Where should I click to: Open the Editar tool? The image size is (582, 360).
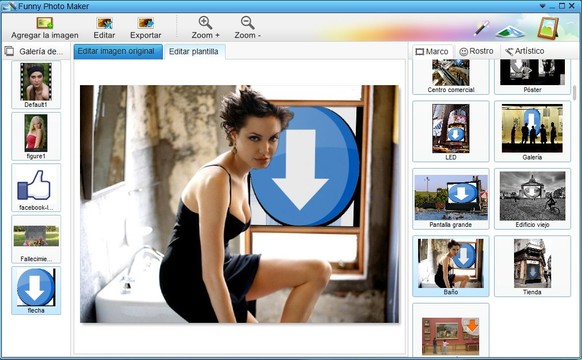point(104,28)
